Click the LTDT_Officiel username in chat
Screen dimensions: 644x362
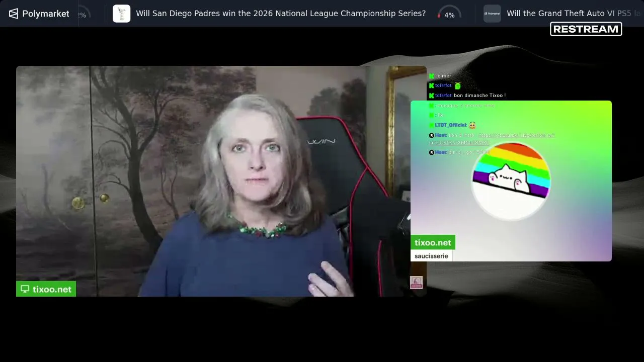tap(450, 125)
